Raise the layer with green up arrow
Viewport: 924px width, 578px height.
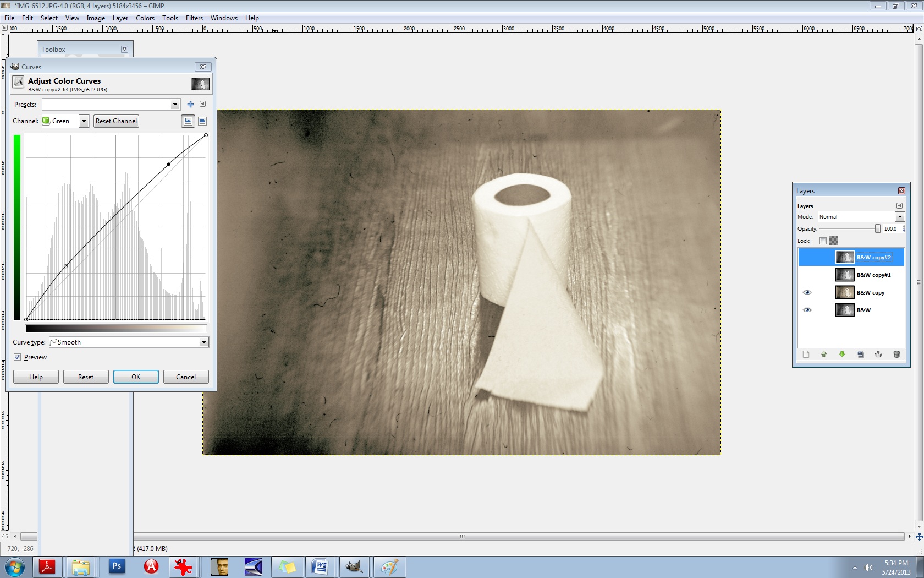coord(824,355)
